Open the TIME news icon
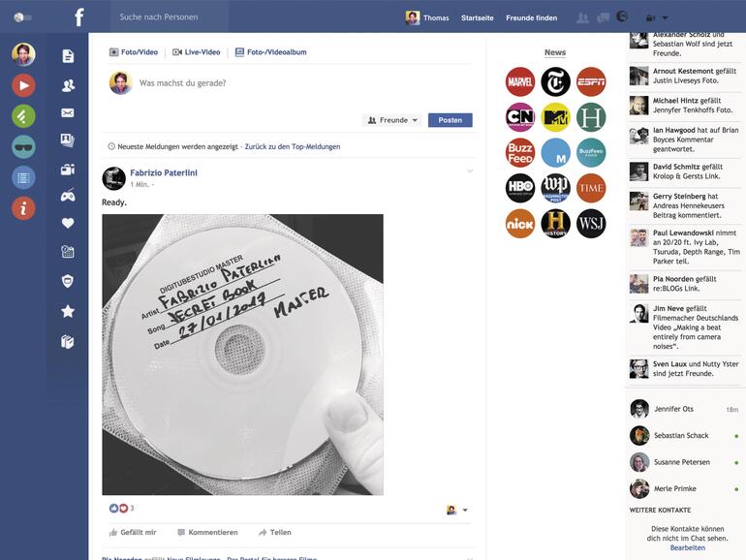This screenshot has height=560, width=746. coord(591,188)
